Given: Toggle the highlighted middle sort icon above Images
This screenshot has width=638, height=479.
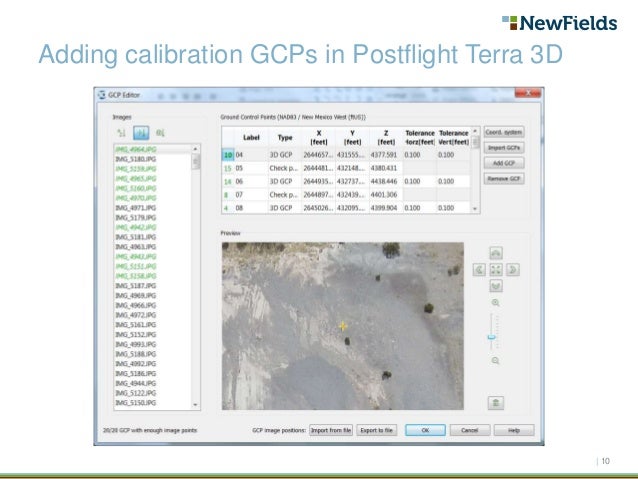Looking at the screenshot, I should tap(141, 133).
